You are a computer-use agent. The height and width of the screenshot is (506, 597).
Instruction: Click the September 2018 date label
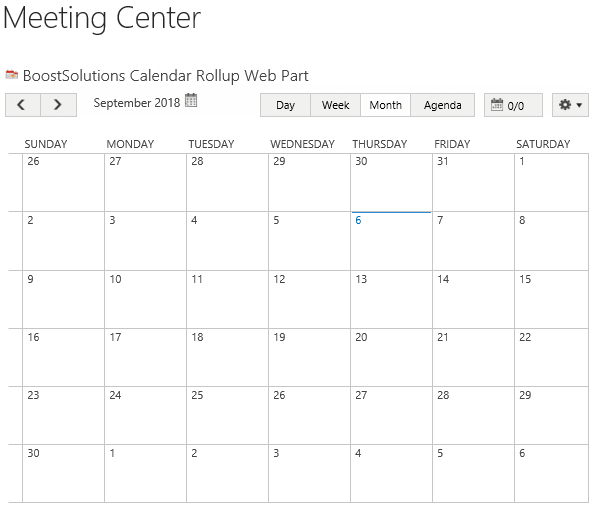click(x=137, y=103)
